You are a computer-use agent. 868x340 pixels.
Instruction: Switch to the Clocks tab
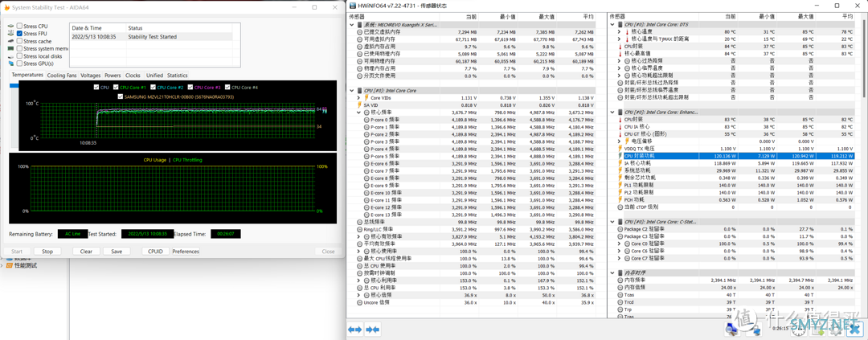[133, 76]
